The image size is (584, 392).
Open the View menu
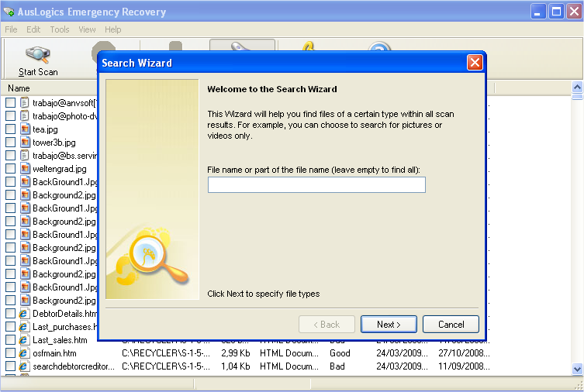pos(87,29)
